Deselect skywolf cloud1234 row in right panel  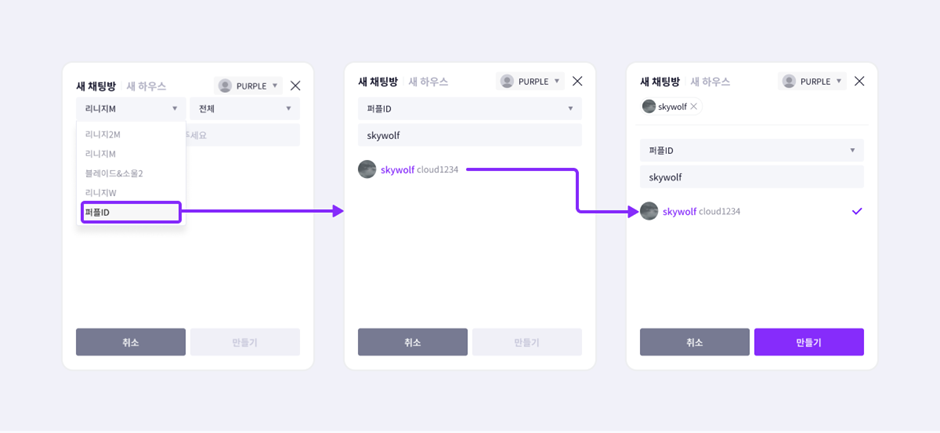[x=752, y=211]
